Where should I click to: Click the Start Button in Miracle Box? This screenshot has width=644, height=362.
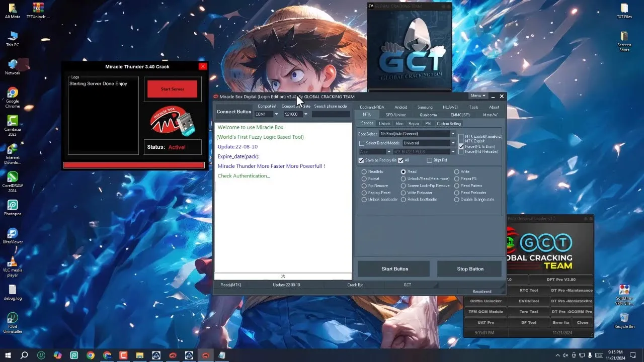[394, 269]
